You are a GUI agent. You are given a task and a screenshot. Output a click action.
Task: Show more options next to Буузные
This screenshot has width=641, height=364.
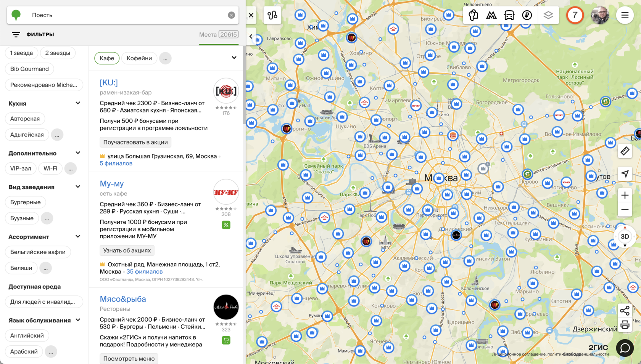click(47, 218)
